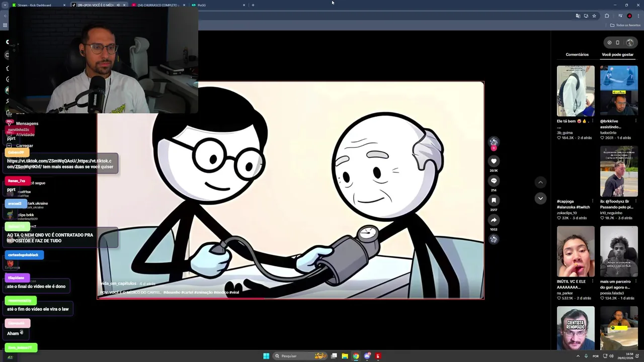Open File Explorer from taskbar
This screenshot has height=362, width=644.
pyautogui.click(x=345, y=356)
